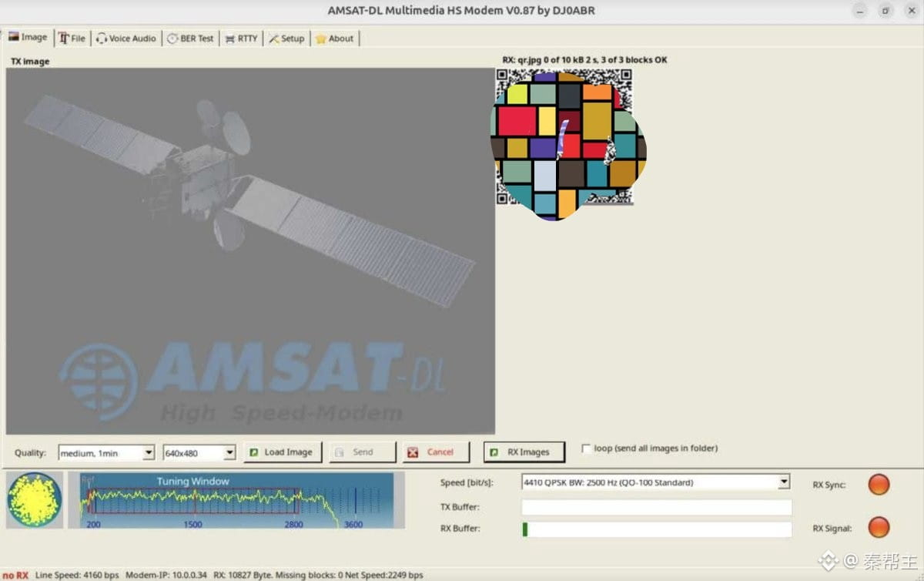Click the RX qr.jpg status line above image
Image resolution: width=924 pixels, height=581 pixels.
pyautogui.click(x=584, y=59)
